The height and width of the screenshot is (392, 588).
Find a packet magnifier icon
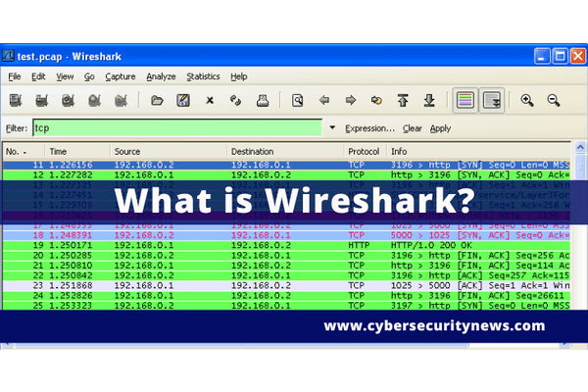pyautogui.click(x=297, y=100)
